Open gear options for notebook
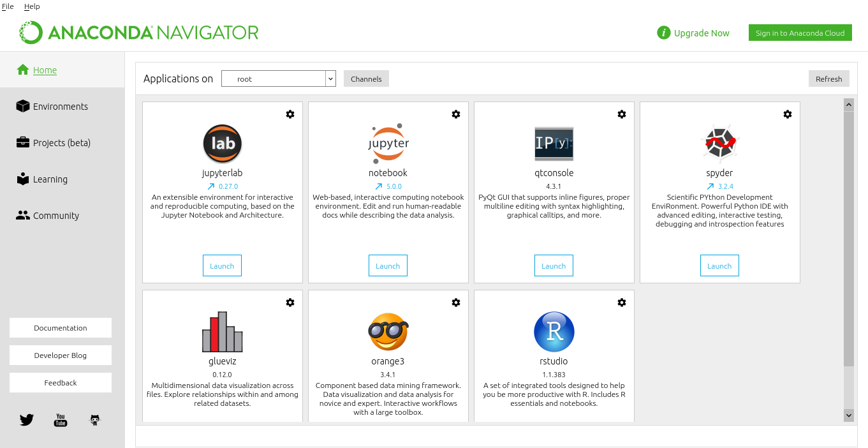Viewport: 868px width, 448px height. 456,114
